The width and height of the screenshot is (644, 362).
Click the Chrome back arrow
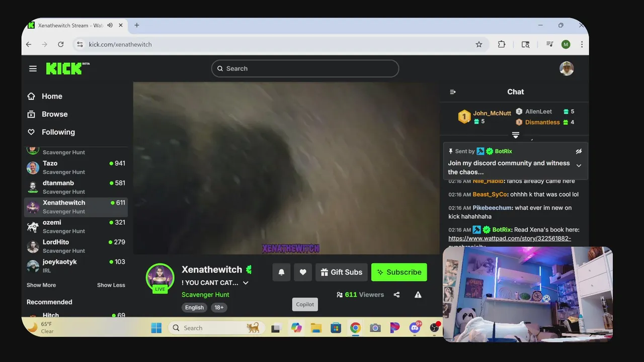[29, 44]
